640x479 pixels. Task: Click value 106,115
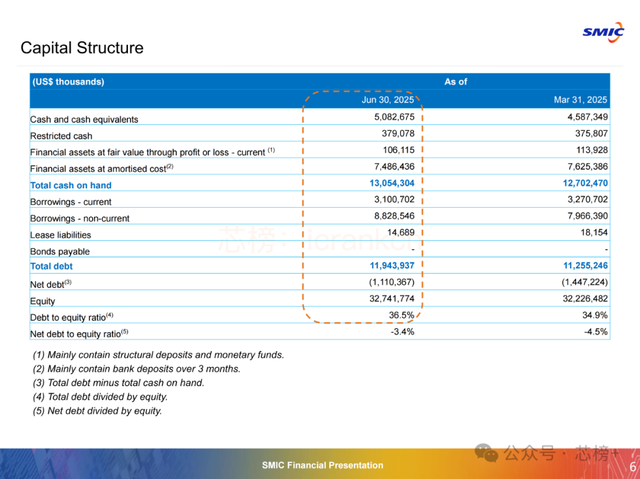pos(398,150)
